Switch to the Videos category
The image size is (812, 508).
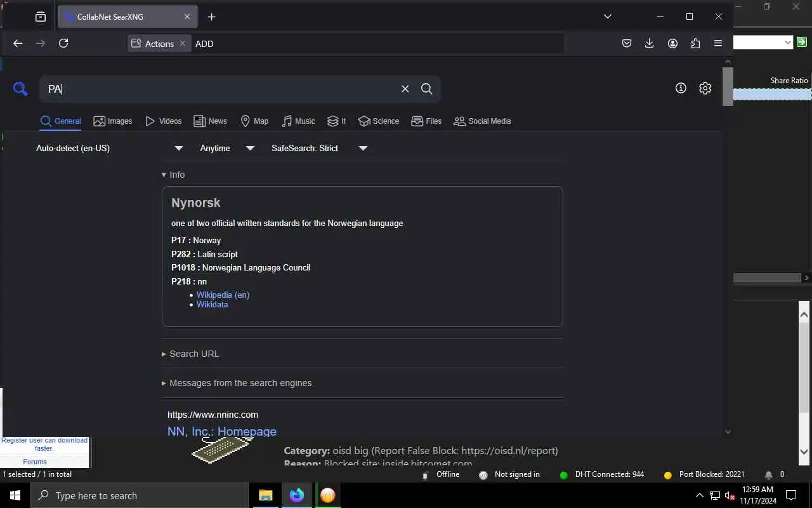[x=164, y=121]
